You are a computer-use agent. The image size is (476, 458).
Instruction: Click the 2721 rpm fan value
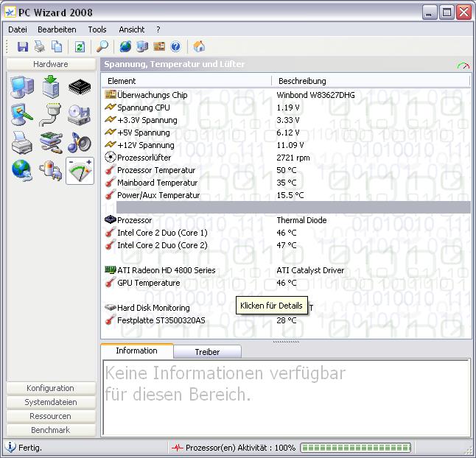click(293, 158)
